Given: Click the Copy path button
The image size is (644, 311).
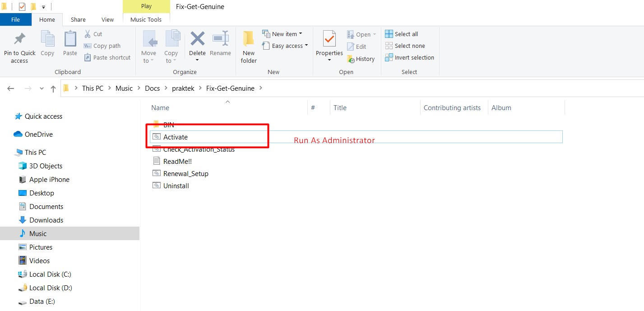Looking at the screenshot, I should coord(106,46).
